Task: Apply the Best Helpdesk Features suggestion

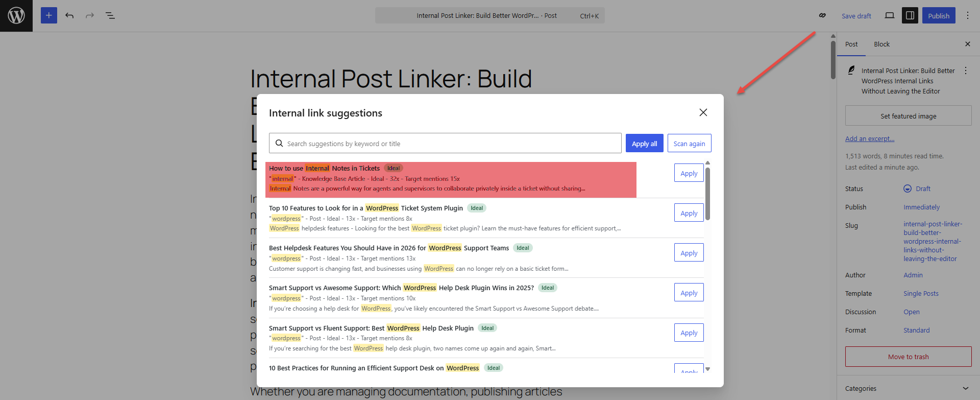Action: (689, 253)
